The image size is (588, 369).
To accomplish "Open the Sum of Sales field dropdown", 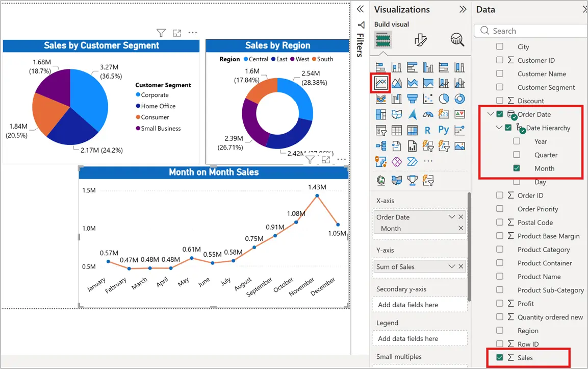I will (x=451, y=266).
